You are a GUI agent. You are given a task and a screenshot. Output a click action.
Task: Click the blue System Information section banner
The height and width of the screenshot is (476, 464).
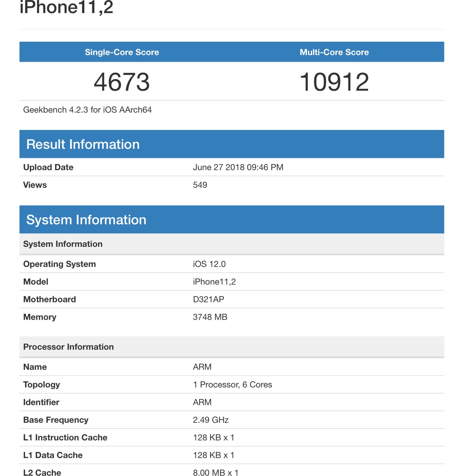(86, 220)
